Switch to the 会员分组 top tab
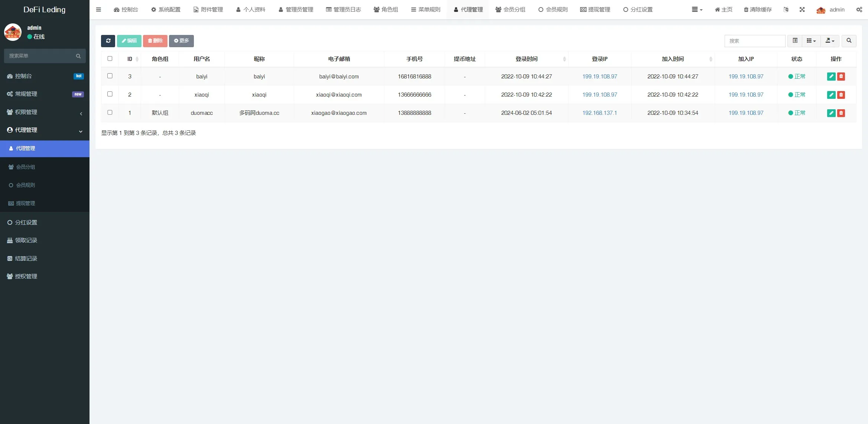 510,10
